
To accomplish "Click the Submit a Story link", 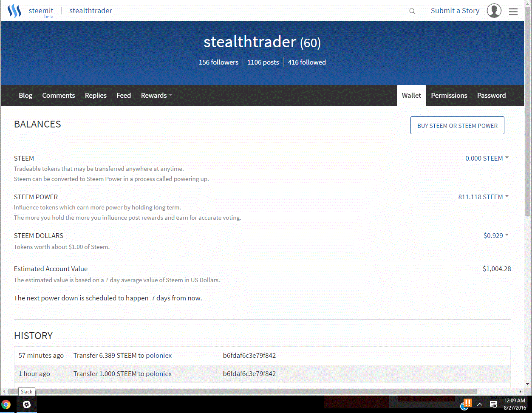I will point(455,11).
